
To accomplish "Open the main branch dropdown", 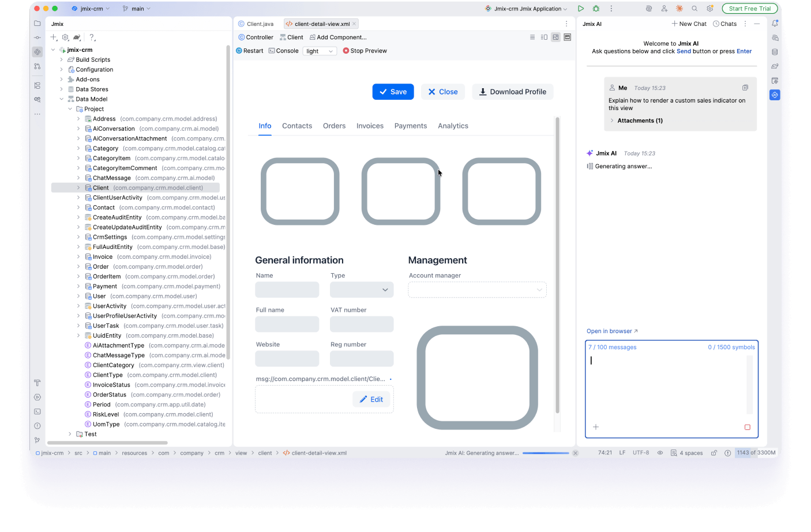I will [137, 9].
